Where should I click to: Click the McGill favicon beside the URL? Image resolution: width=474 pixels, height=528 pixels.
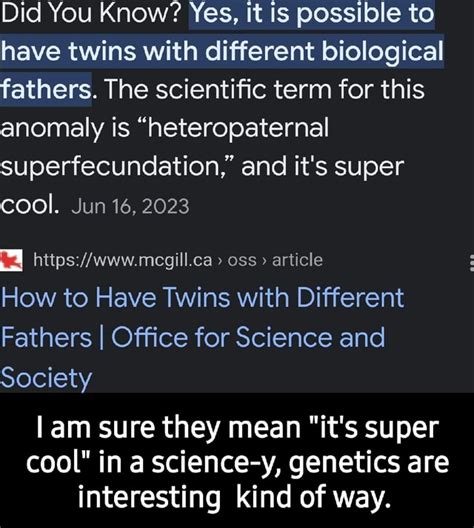(11, 260)
